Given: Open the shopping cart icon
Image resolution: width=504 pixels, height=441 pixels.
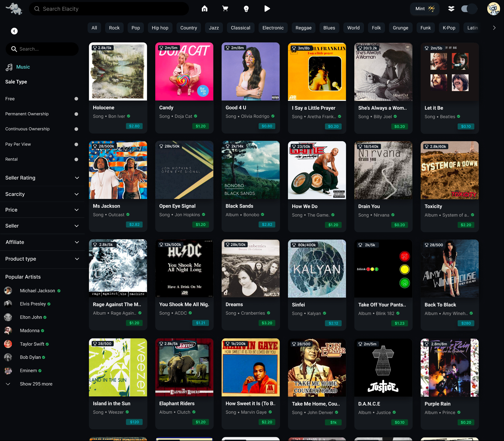Looking at the screenshot, I should click(x=225, y=9).
